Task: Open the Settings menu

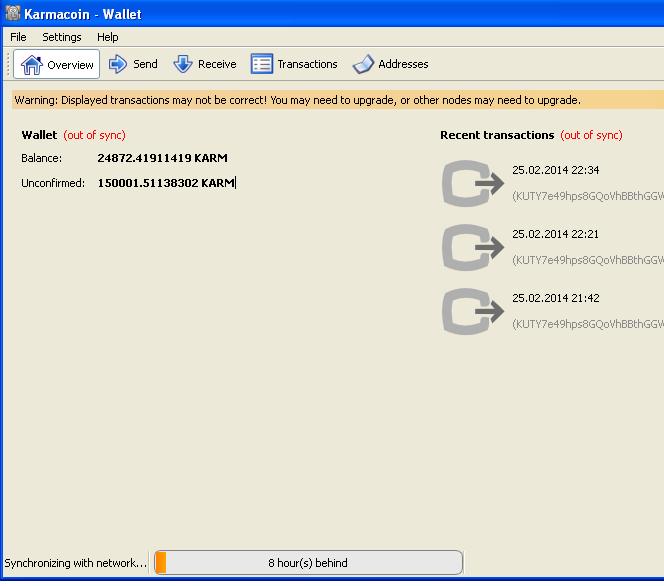Action: point(62,37)
